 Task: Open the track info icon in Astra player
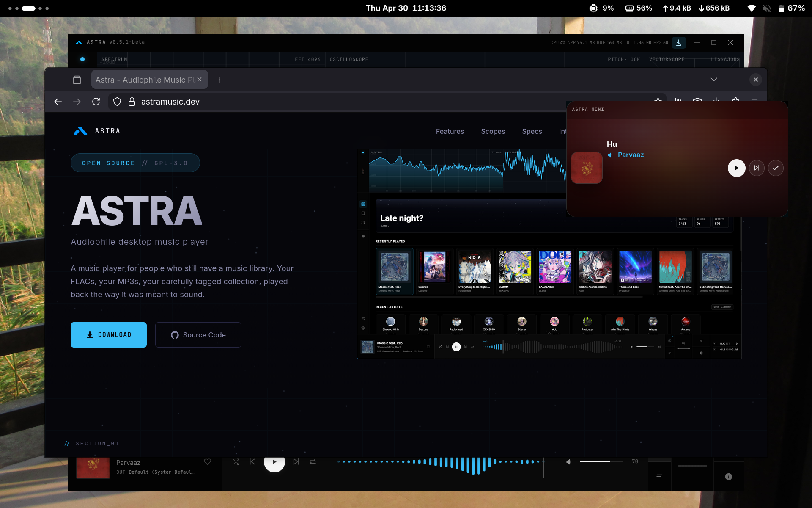728,477
